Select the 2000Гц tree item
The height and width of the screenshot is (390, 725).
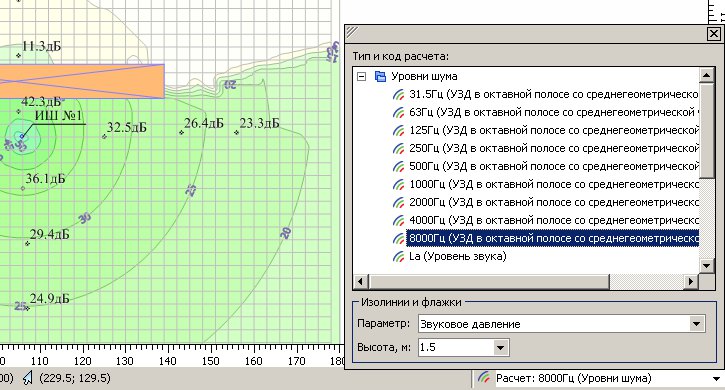point(553,202)
